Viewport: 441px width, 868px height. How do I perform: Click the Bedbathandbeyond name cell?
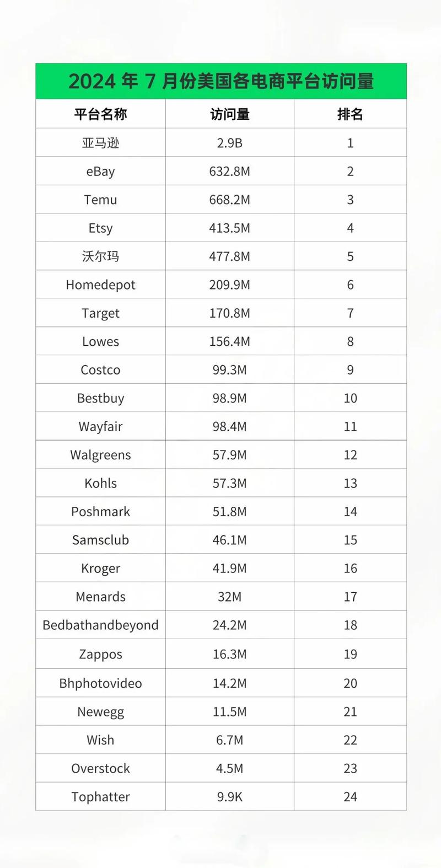click(x=100, y=625)
